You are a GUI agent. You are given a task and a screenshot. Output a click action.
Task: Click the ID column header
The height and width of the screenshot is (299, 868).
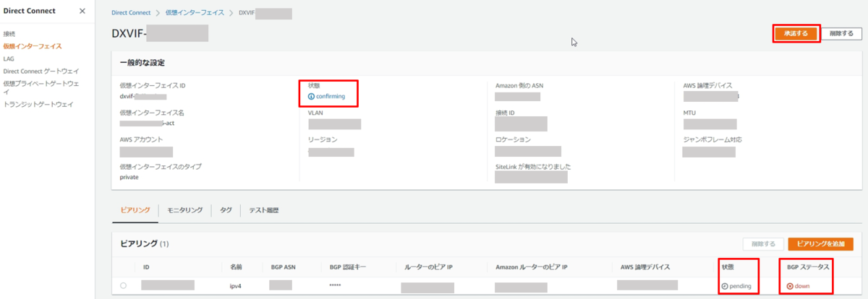(146, 267)
